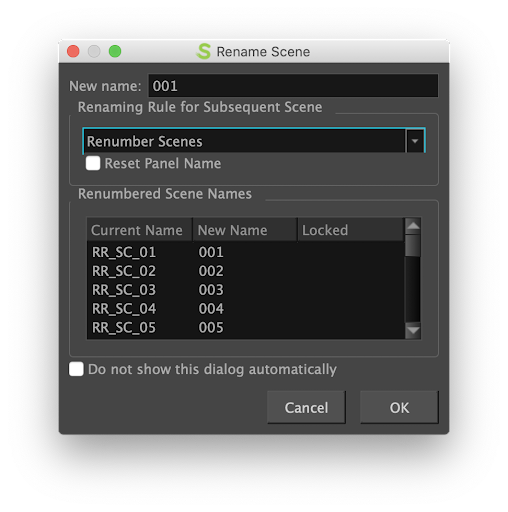Image resolution: width=508 pixels, height=512 pixels.
Task: Click the scroll up arrow in scene list
Action: pos(413,226)
